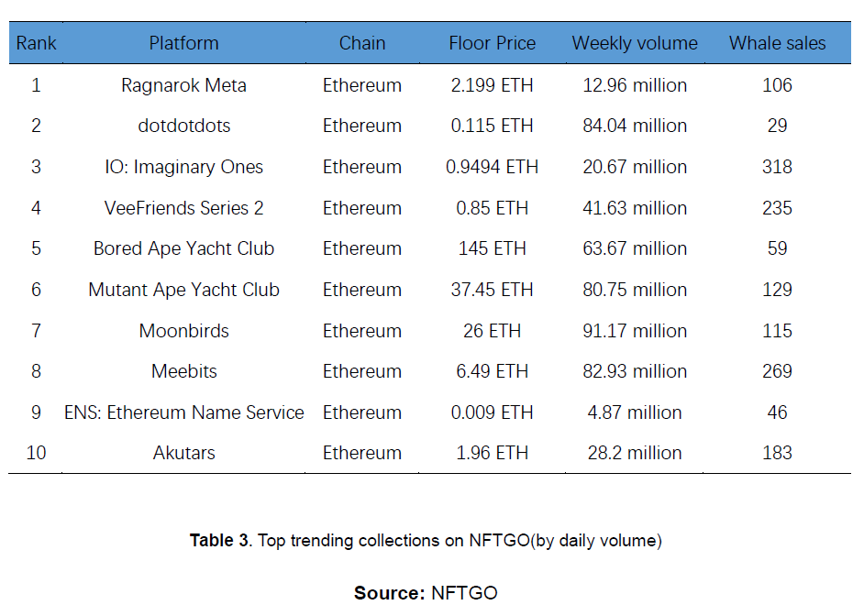The height and width of the screenshot is (616, 864).
Task: Click the 91.17 million weekly volume
Action: coord(635,331)
